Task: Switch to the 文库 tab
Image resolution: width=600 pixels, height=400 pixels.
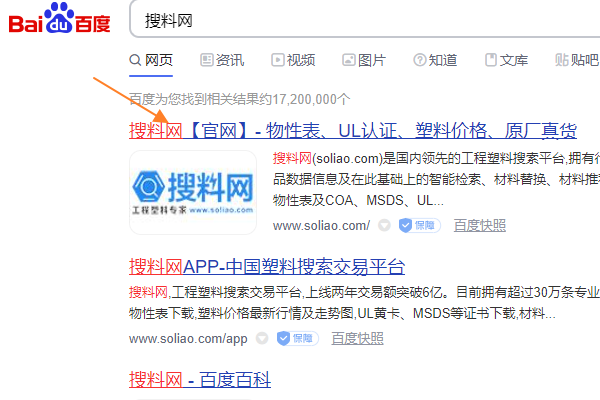Action: pos(506,60)
